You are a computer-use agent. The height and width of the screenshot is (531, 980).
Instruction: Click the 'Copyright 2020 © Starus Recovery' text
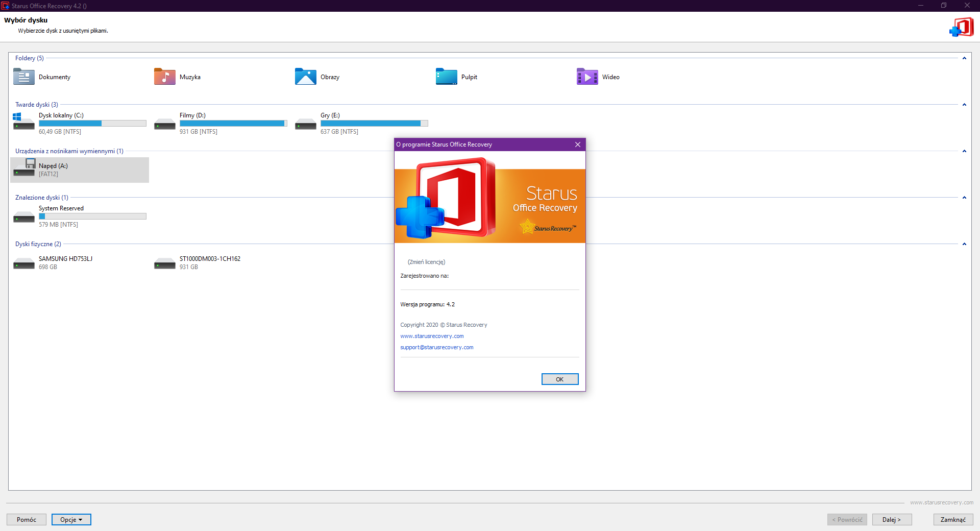click(444, 325)
